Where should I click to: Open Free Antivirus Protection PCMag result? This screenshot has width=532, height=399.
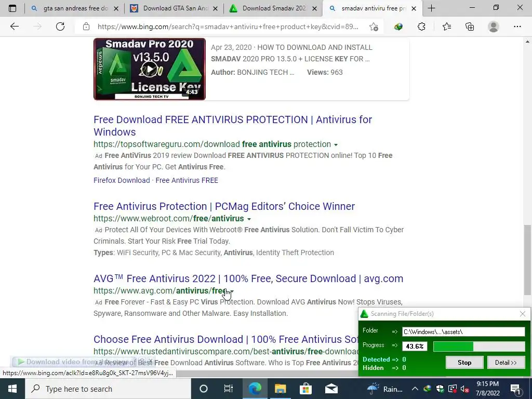[x=224, y=206]
